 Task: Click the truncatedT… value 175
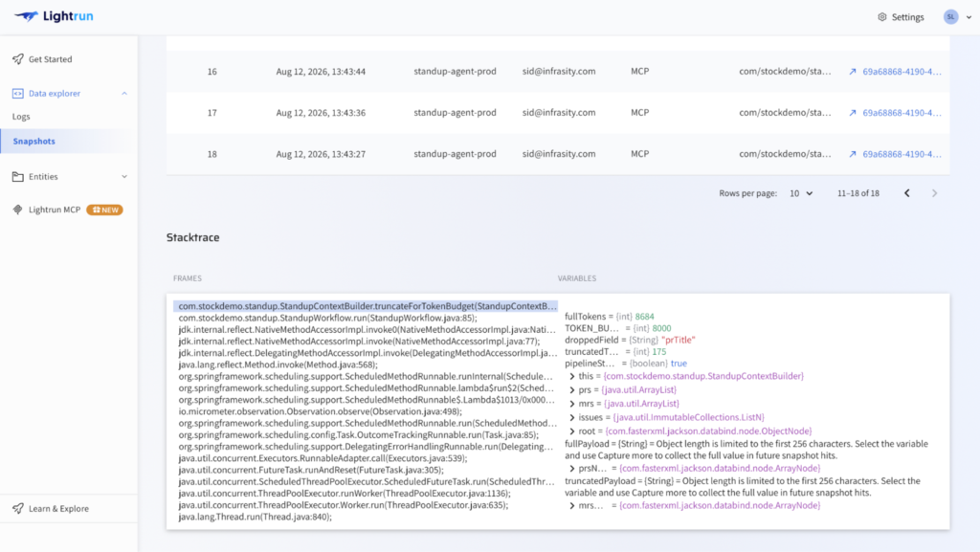tap(658, 352)
